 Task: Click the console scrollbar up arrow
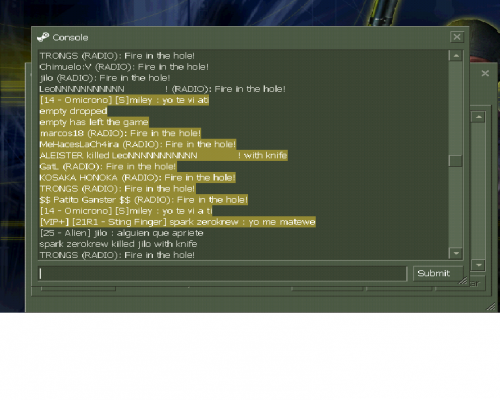(x=456, y=55)
